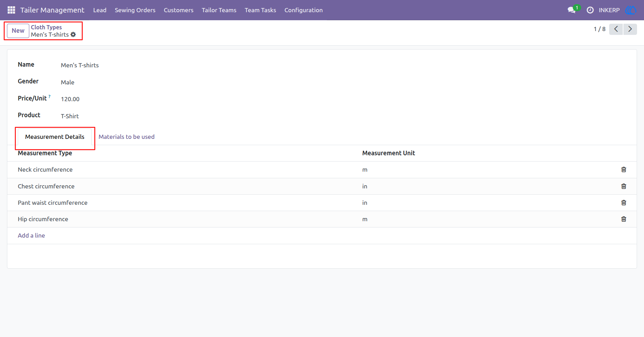This screenshot has height=337, width=644.
Task: Open the chat messages icon
Action: click(572, 10)
